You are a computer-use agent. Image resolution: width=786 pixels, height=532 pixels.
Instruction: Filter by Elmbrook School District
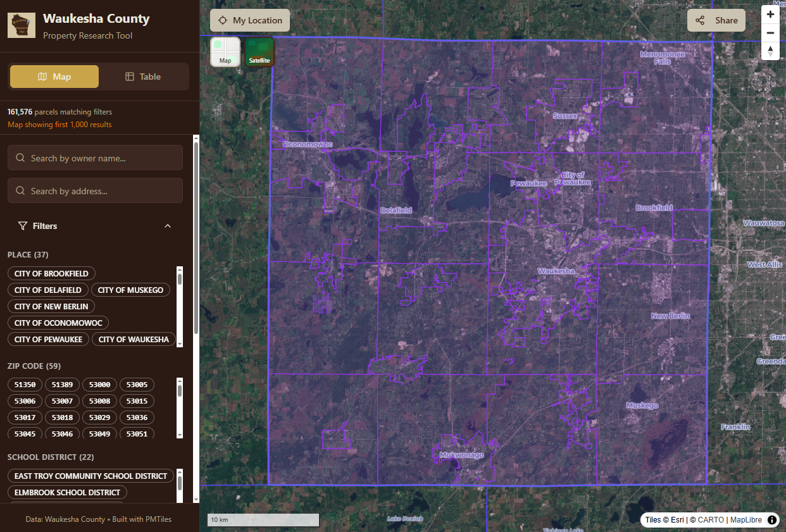[x=67, y=492]
